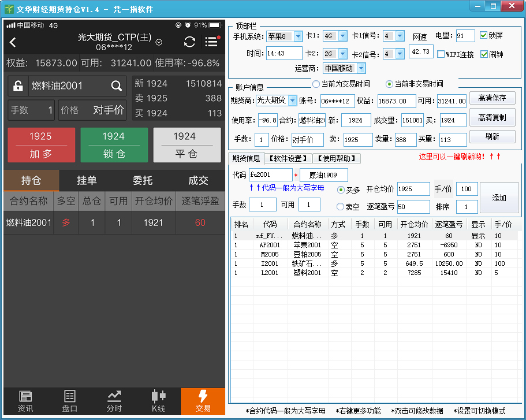Click the 刷新 button
Screen dimensions: 526x420
coord(492,137)
